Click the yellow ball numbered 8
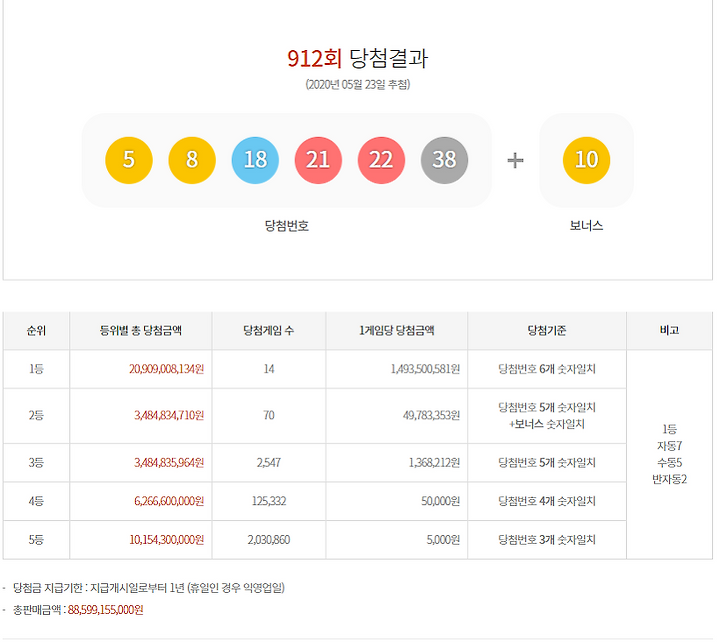720x642 pixels. (x=192, y=160)
